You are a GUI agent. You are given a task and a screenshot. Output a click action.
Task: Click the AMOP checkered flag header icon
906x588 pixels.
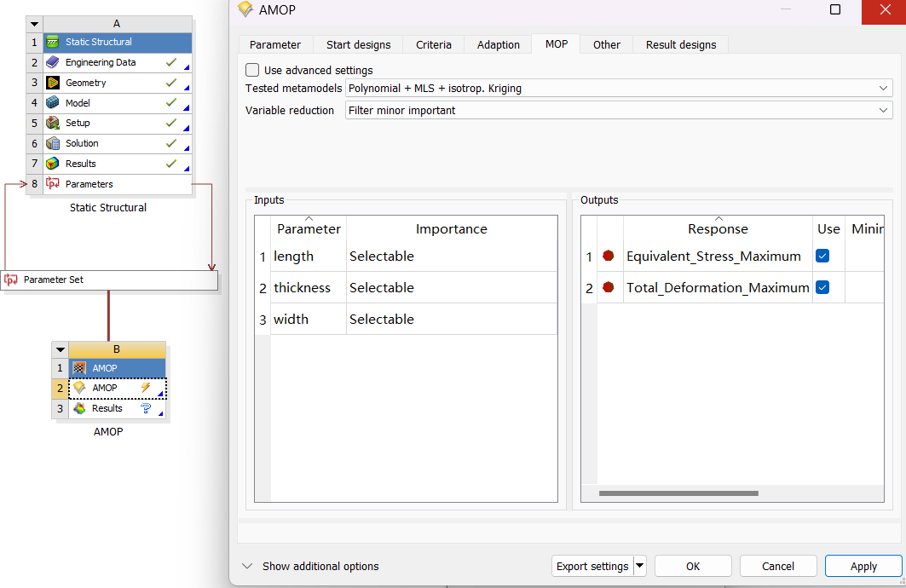click(x=80, y=368)
